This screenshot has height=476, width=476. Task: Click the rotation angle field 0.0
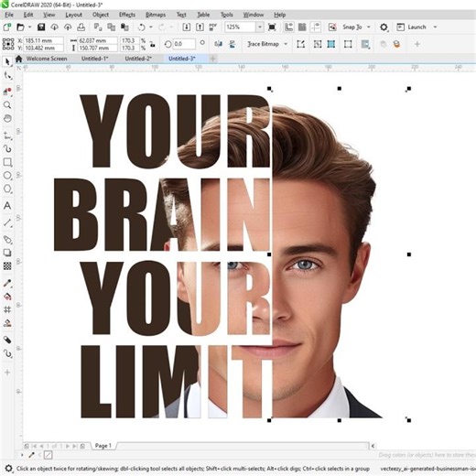184,44
